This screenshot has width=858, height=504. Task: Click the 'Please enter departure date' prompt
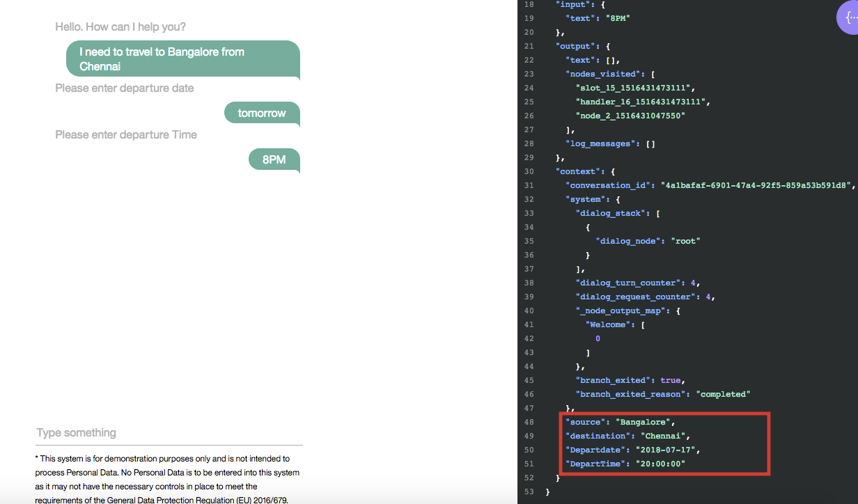[x=125, y=88]
